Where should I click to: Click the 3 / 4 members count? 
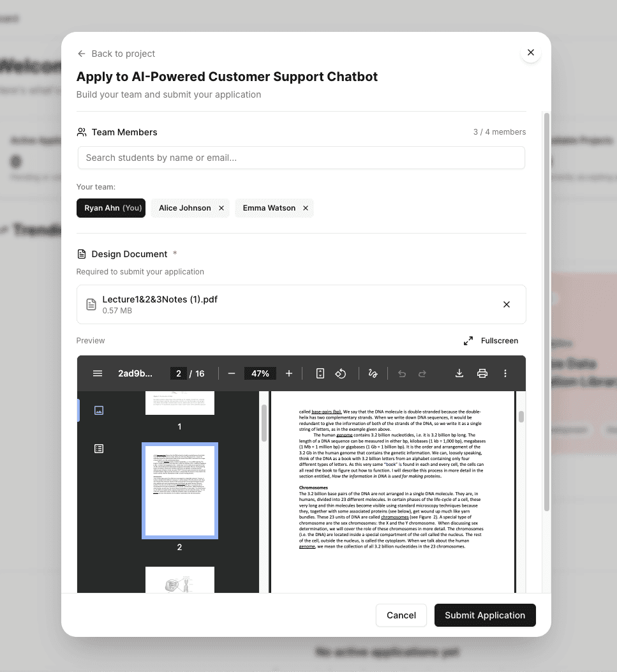pos(500,132)
